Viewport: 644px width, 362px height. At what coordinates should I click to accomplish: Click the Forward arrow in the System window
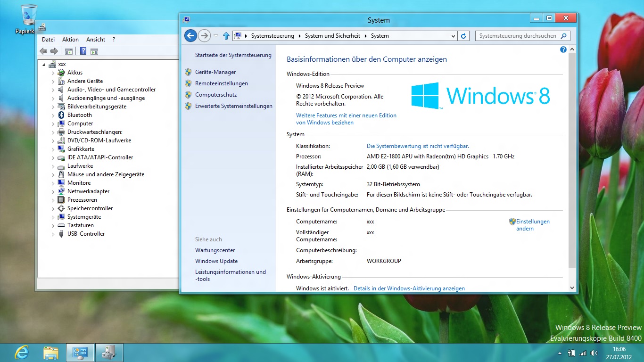204,36
